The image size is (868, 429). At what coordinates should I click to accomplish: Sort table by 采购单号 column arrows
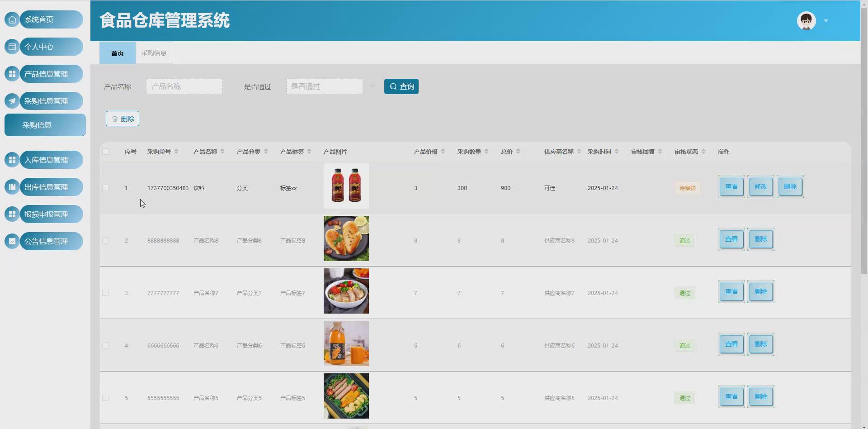click(x=176, y=152)
